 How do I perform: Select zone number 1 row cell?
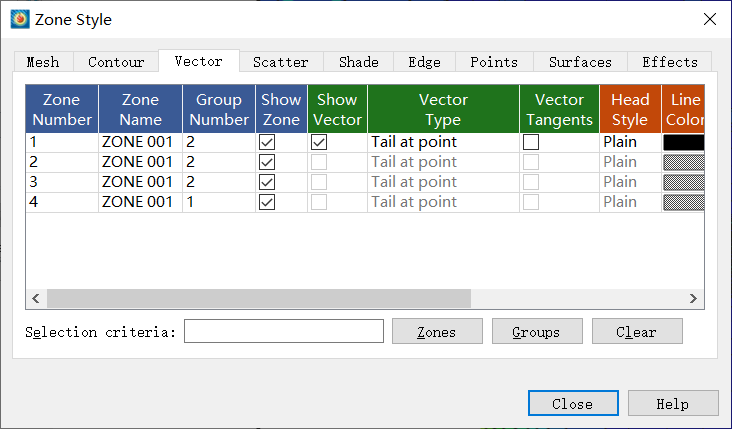[62, 142]
